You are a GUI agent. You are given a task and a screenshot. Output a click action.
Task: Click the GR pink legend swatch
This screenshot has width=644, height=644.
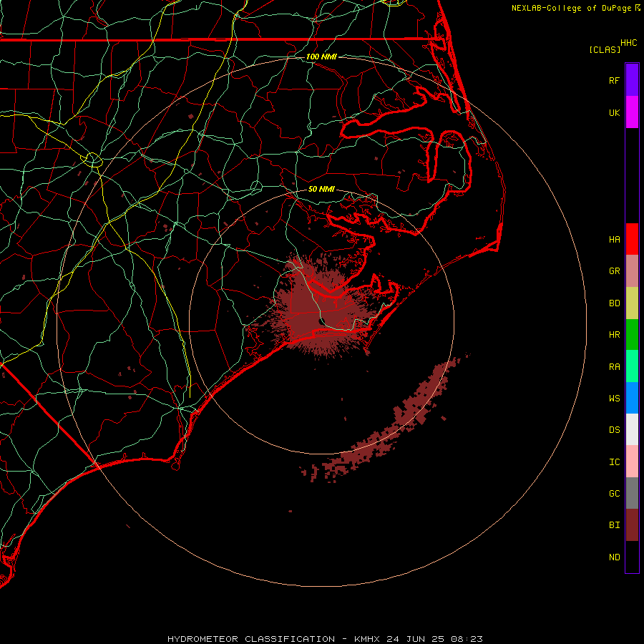pyautogui.click(x=632, y=270)
